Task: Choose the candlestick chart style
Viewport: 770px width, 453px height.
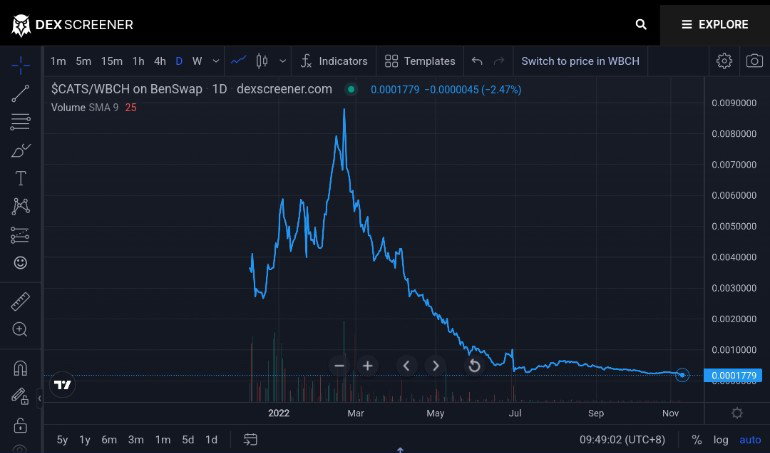Action: (262, 61)
